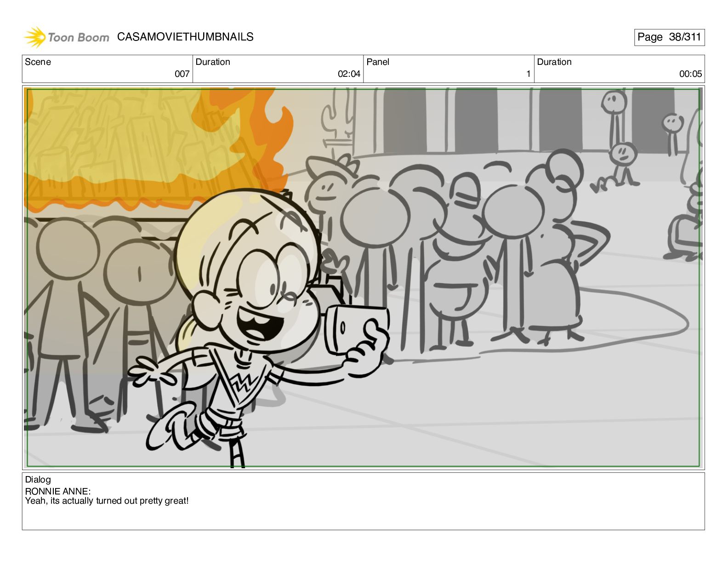Image resolution: width=728 pixels, height=563 pixels.
Task: Click the Dialog label
Action: [x=38, y=479]
